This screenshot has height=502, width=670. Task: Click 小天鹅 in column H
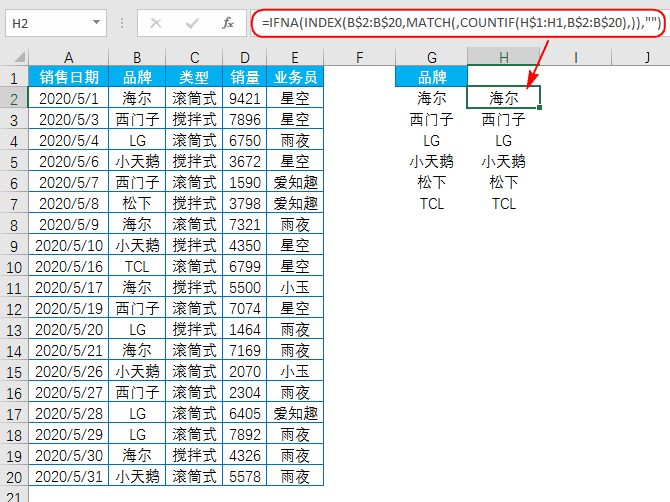point(504,161)
